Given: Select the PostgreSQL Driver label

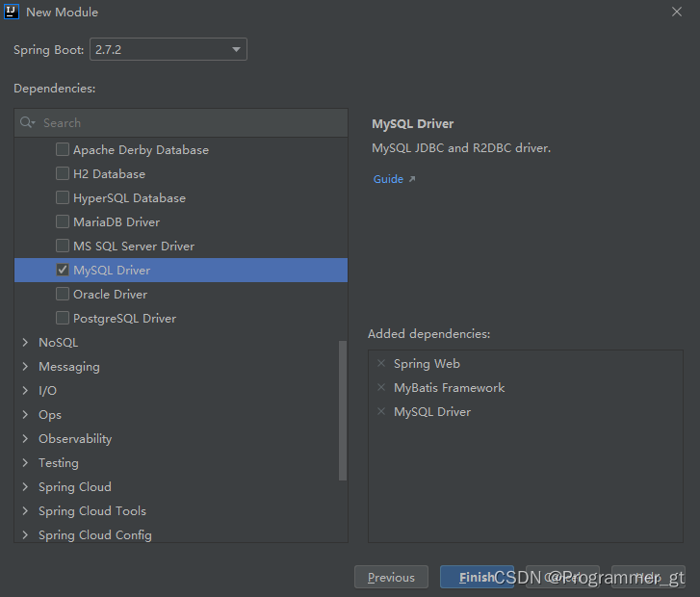Looking at the screenshot, I should point(124,319).
